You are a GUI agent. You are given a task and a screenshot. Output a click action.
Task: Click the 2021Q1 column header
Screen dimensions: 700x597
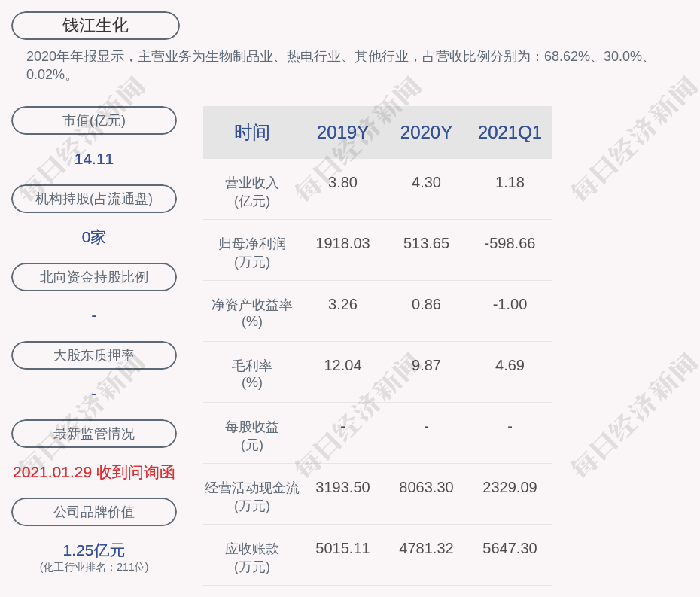tap(510, 132)
